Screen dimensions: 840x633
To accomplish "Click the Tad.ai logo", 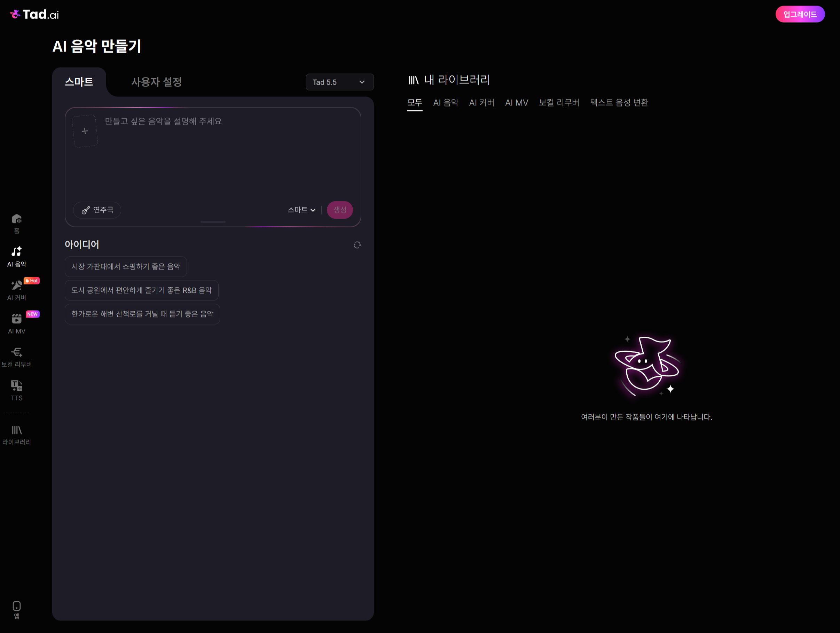I will (34, 14).
